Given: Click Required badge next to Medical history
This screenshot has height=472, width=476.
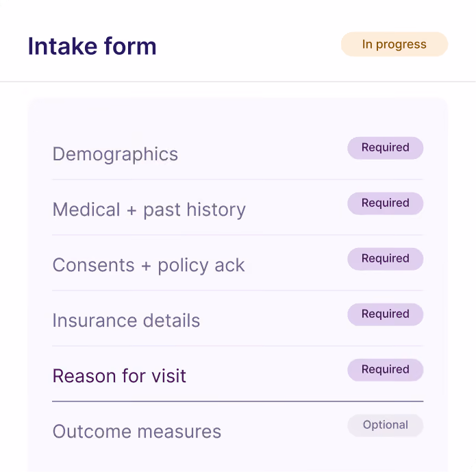Looking at the screenshot, I should pyautogui.click(x=386, y=203).
